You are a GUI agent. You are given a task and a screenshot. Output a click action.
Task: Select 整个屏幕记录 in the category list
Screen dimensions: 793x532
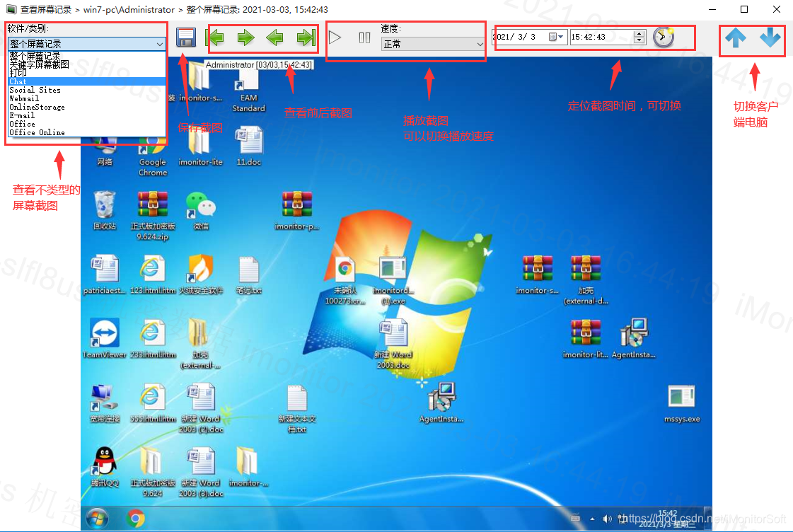87,56
